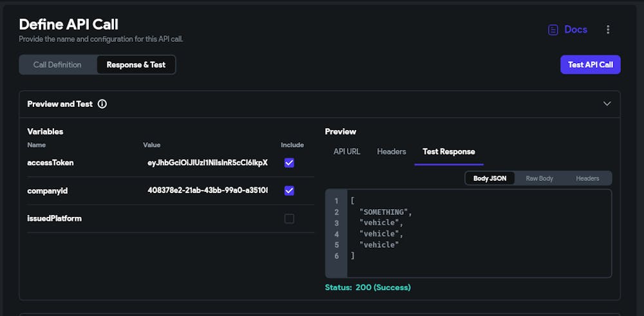Click the Include column header

(292, 145)
